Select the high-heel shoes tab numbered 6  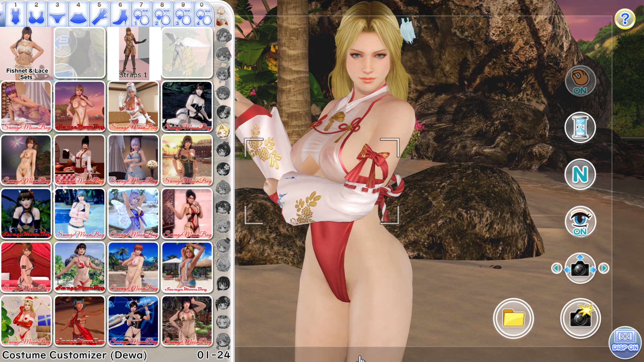120,14
